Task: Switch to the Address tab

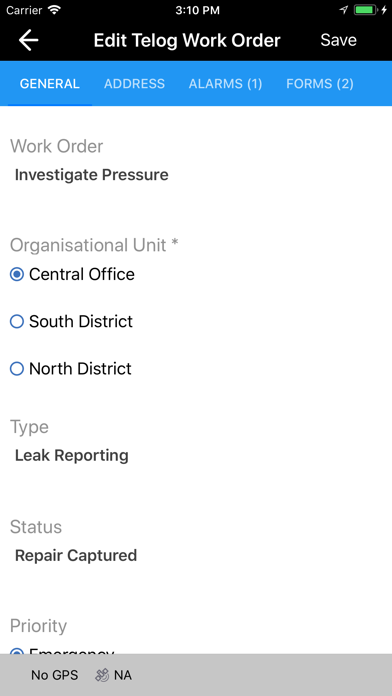Action: (135, 83)
